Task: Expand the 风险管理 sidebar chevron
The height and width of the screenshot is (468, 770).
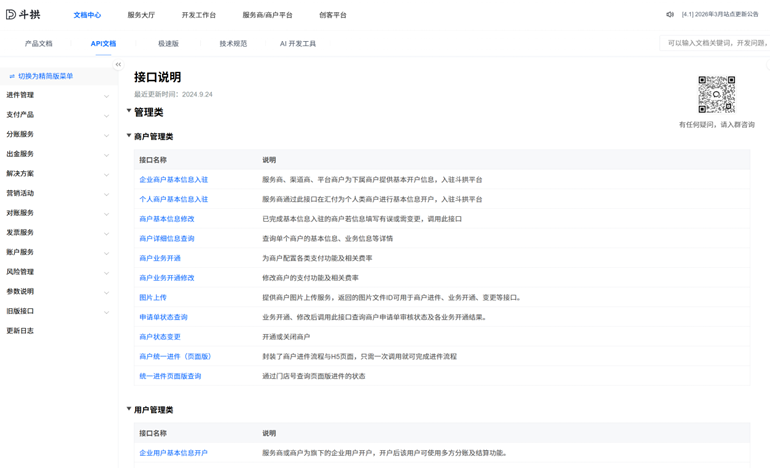Action: (x=107, y=273)
